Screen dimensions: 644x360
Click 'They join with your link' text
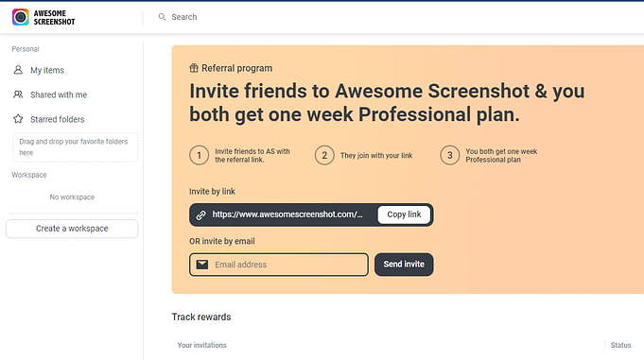(x=376, y=156)
